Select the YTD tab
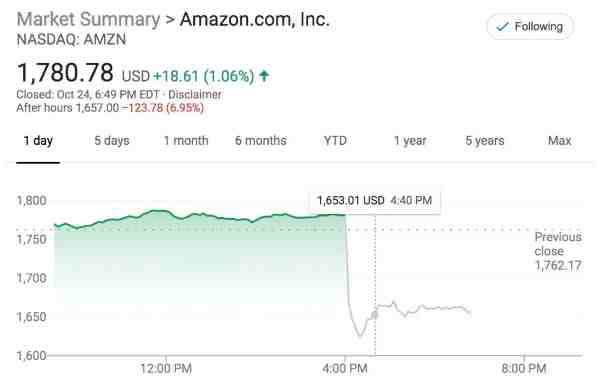 click(x=335, y=141)
